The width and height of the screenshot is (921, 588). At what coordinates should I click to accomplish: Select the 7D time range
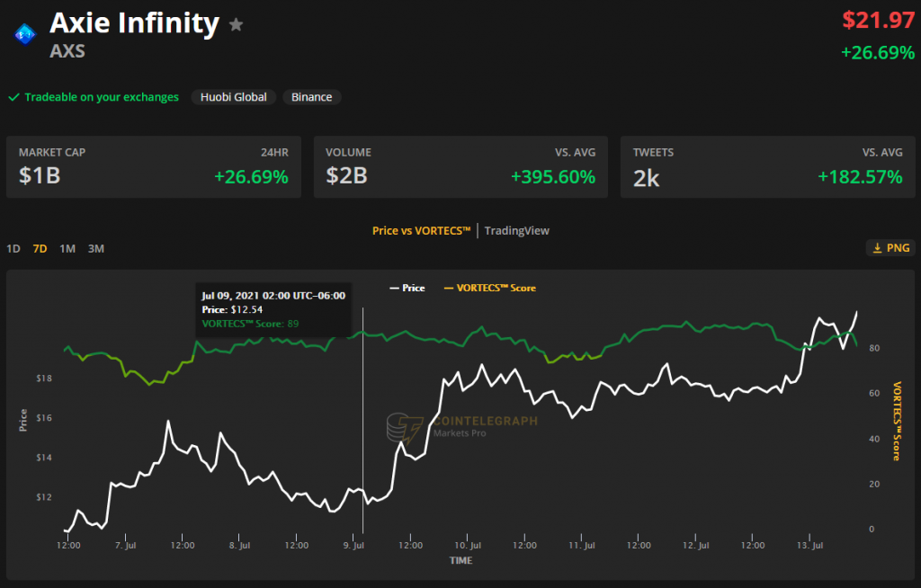(x=40, y=248)
